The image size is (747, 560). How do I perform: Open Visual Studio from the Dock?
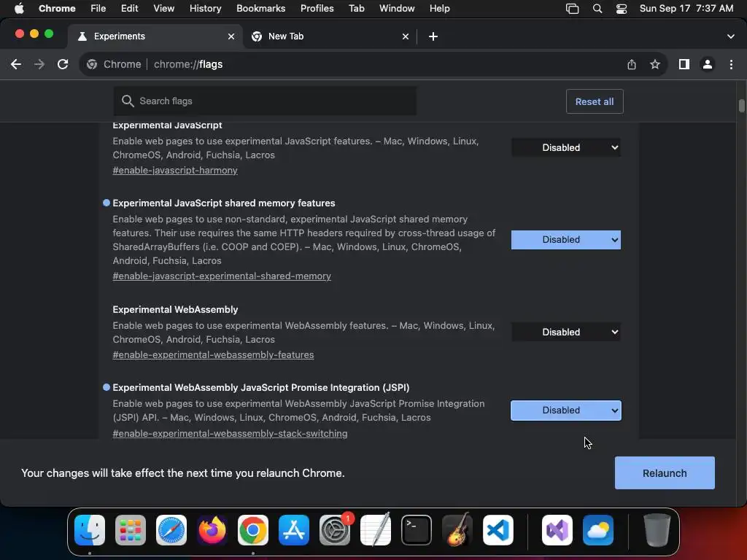tap(557, 530)
